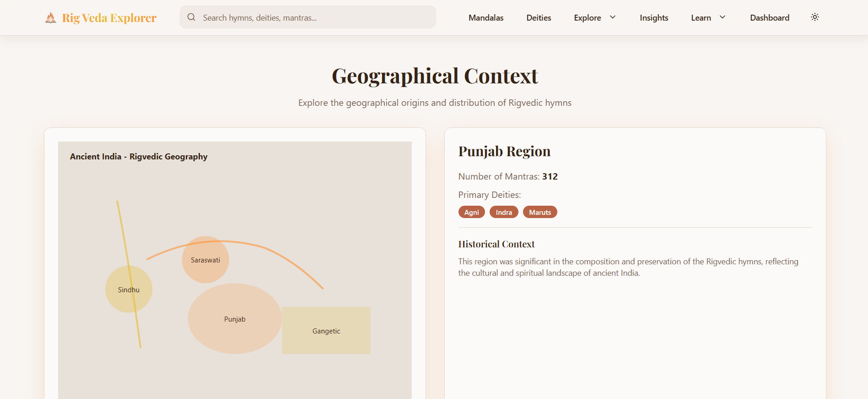Expand the Explore dropdown chevron
Viewport: 868px width, 399px height.
[613, 17]
